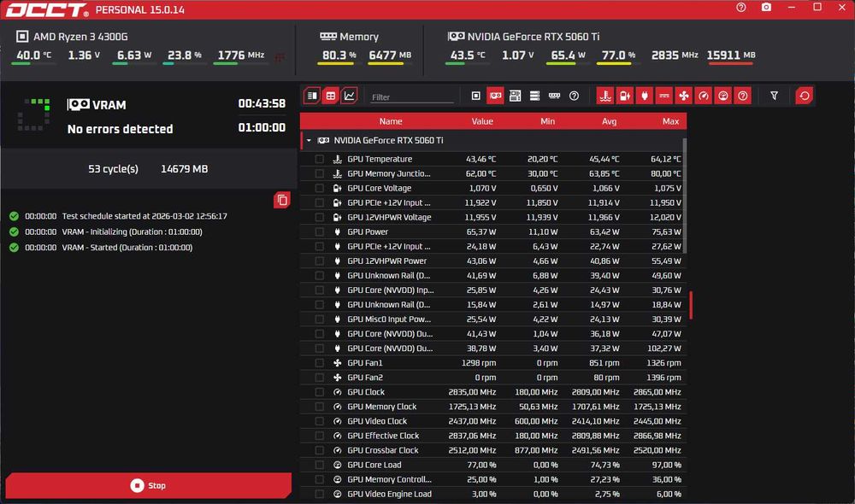Click the OCCT logo
Screen dimensions: 855x504
[47, 9]
